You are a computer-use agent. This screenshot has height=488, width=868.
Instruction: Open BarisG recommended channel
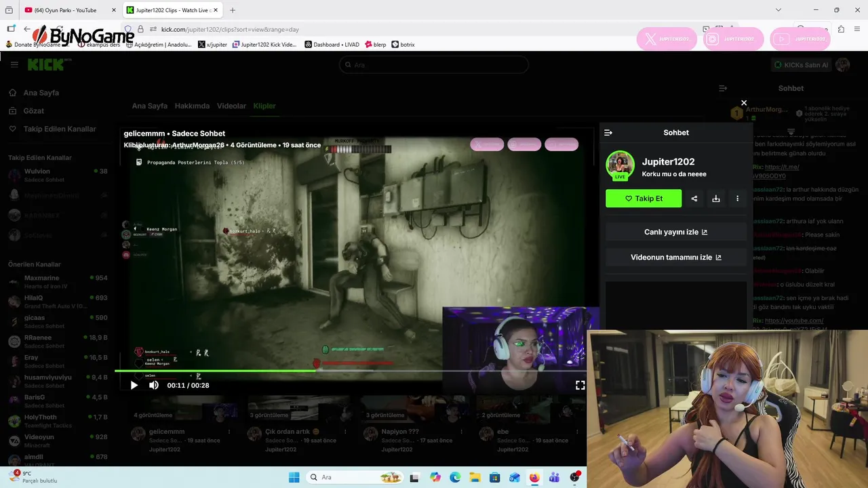click(58, 401)
